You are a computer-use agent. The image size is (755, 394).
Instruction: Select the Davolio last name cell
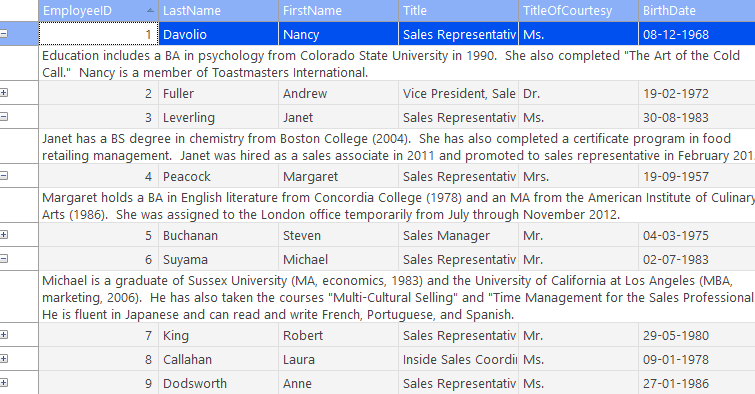pyautogui.click(x=219, y=34)
